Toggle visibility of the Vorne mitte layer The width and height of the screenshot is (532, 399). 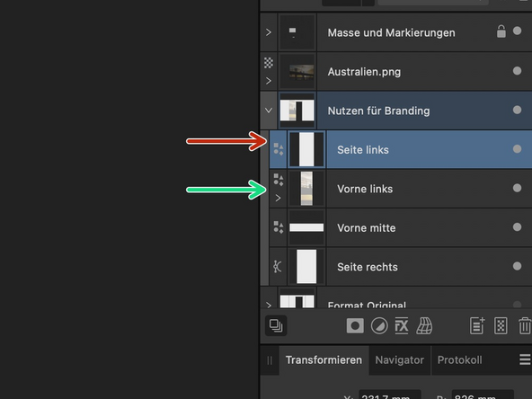pyautogui.click(x=517, y=227)
